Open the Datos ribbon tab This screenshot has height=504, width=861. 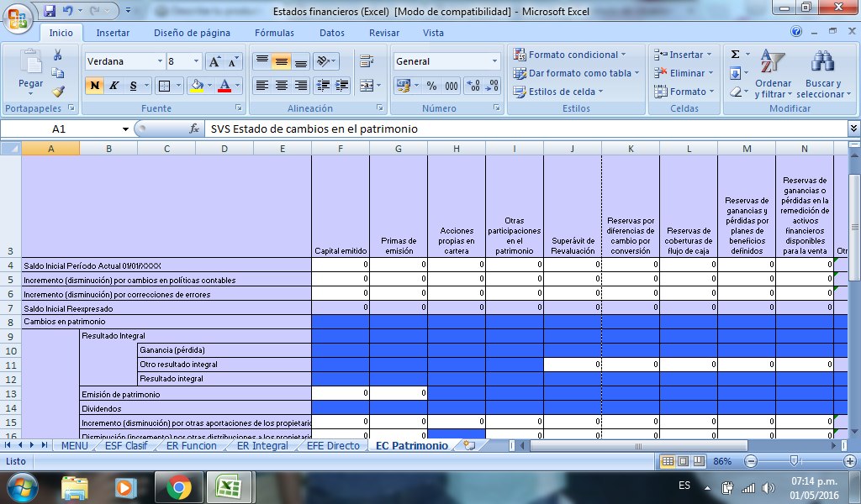click(331, 33)
